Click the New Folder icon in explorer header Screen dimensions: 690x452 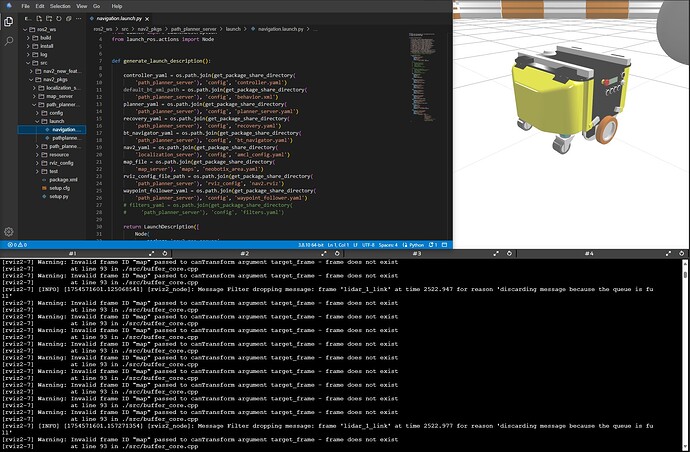tap(49, 18)
